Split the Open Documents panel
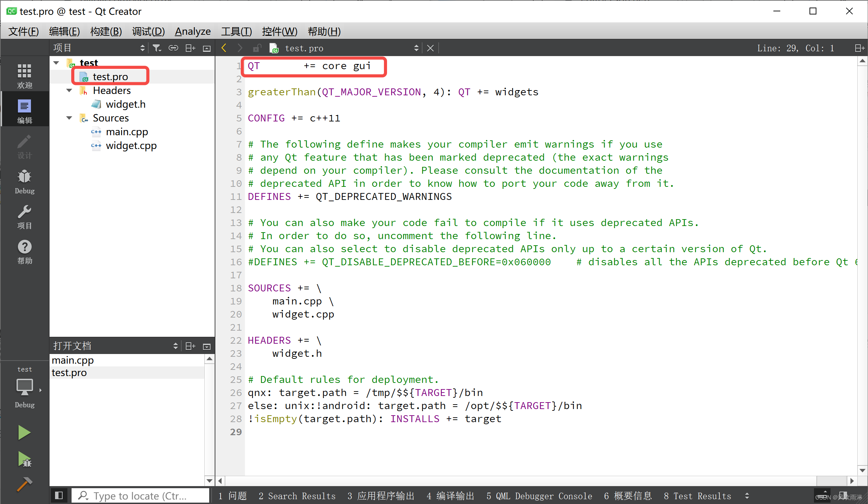Image resolution: width=868 pixels, height=504 pixels. point(190,346)
